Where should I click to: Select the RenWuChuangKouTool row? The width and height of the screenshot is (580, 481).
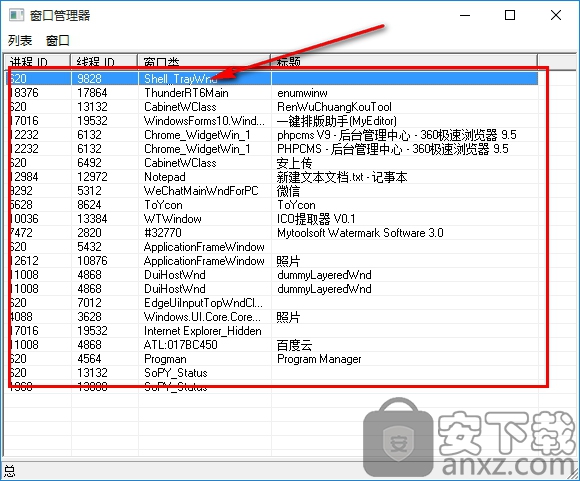(x=272, y=107)
